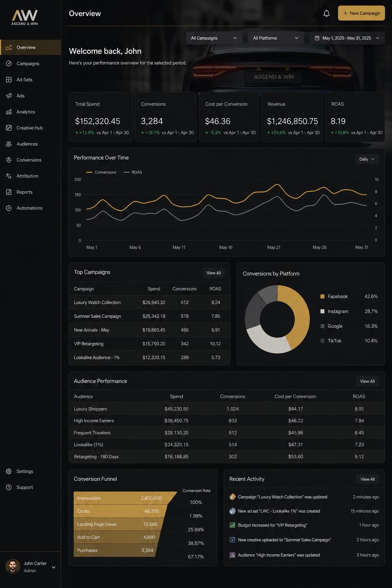This screenshot has height=588, width=392.
Task: Select Audiences in the sidebar
Action: pyautogui.click(x=30, y=144)
